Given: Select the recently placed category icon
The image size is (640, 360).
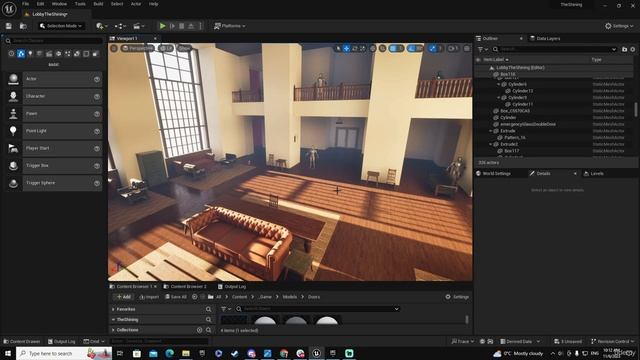Looking at the screenshot, I should (x=11, y=53).
